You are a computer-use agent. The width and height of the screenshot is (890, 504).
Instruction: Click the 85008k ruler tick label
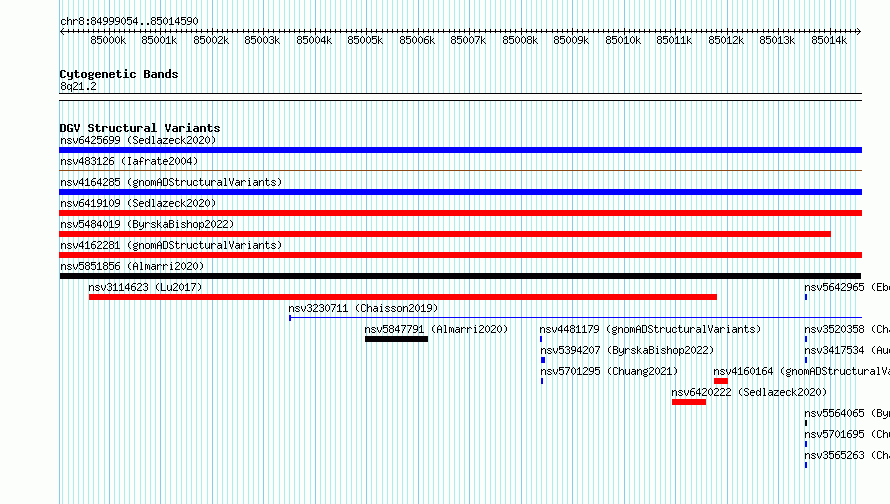[x=520, y=40]
